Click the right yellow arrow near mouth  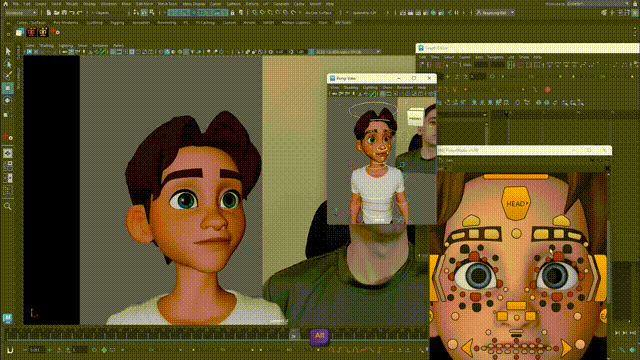pos(567,347)
